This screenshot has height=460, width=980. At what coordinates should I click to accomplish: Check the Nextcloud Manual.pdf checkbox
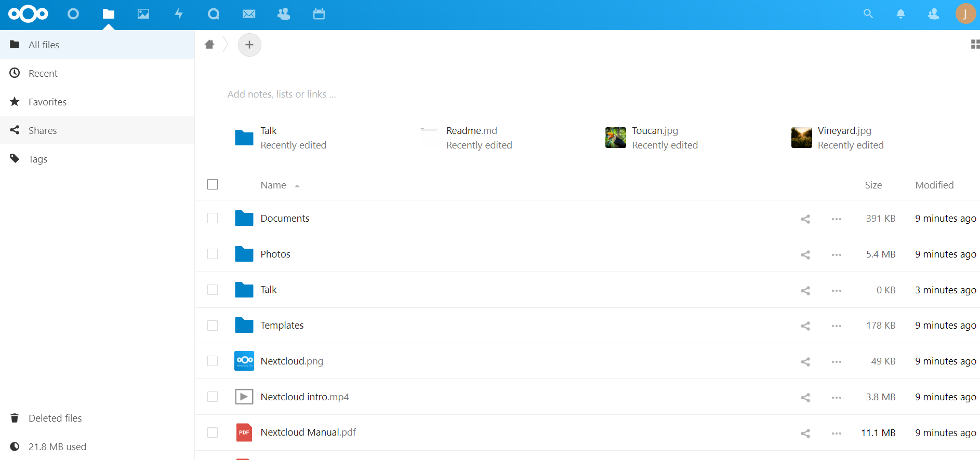pos(213,432)
